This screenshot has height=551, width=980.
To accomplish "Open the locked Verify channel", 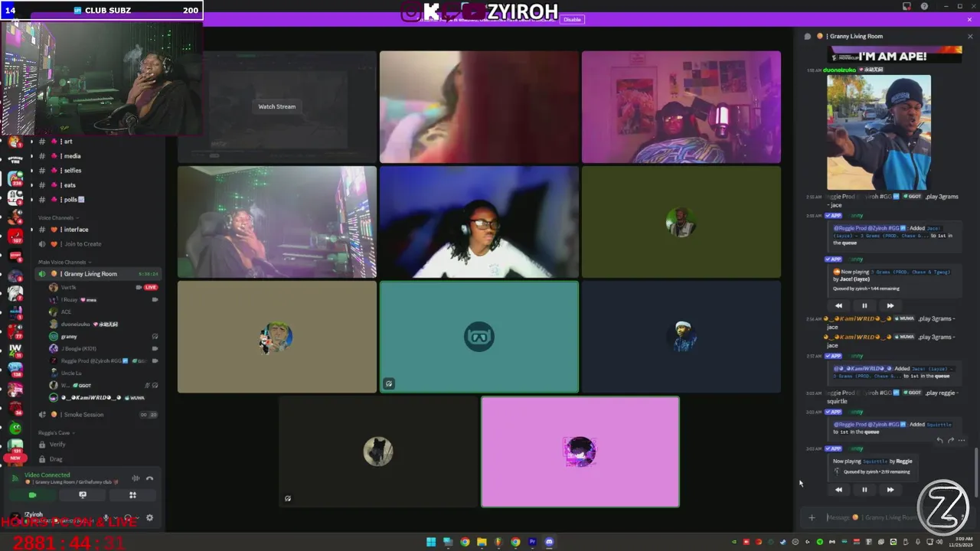I will [x=97, y=445].
